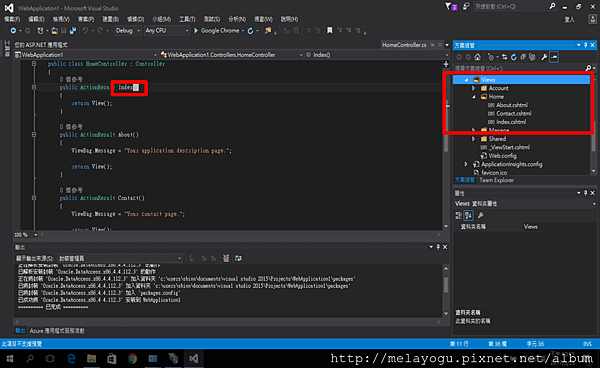
Task: Click the Navigate Backward toolbar icon
Action: click(13, 31)
